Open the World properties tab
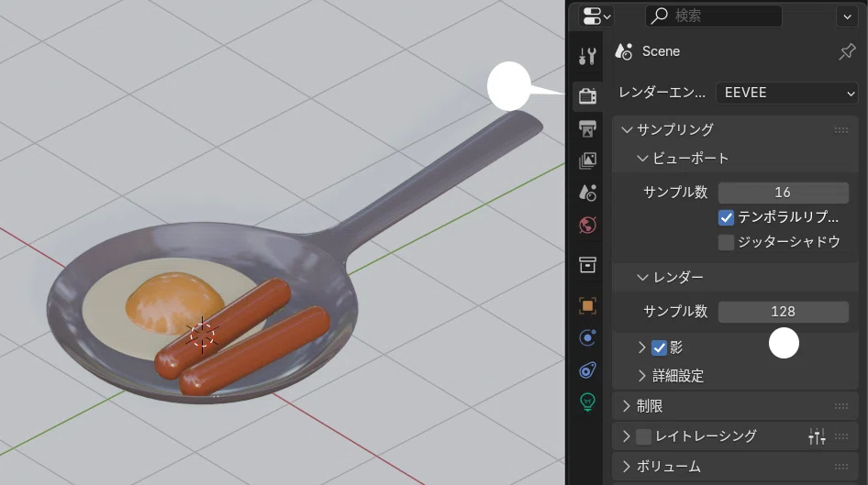868x485 pixels. (x=587, y=225)
